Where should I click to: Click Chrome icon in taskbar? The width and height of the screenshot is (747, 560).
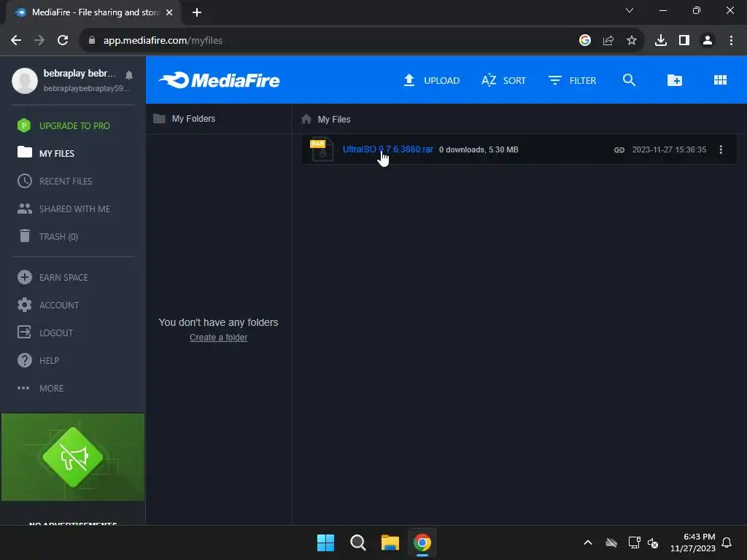point(422,542)
